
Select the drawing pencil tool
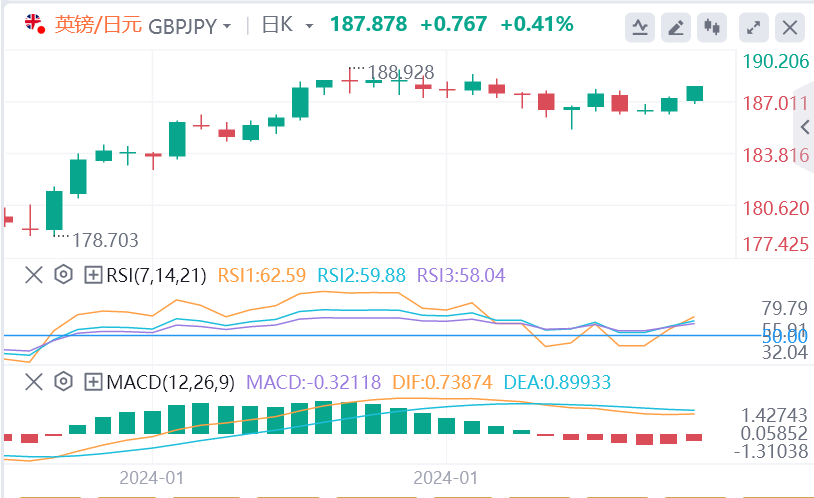point(677,27)
